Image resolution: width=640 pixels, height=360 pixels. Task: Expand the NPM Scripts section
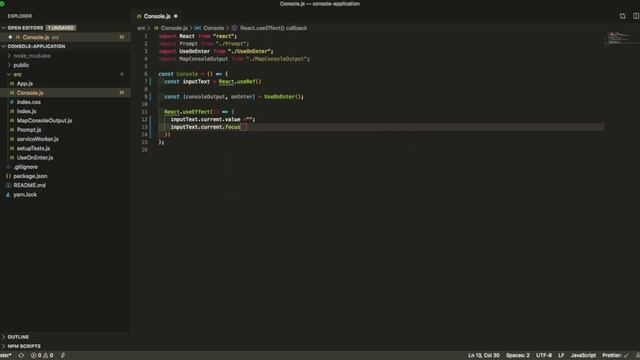tap(4, 346)
